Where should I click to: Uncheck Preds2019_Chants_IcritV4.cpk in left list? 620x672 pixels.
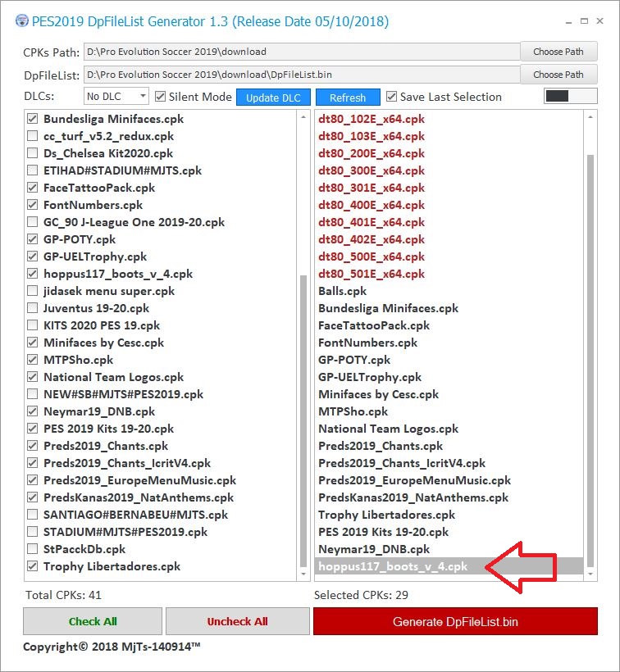tap(32, 463)
